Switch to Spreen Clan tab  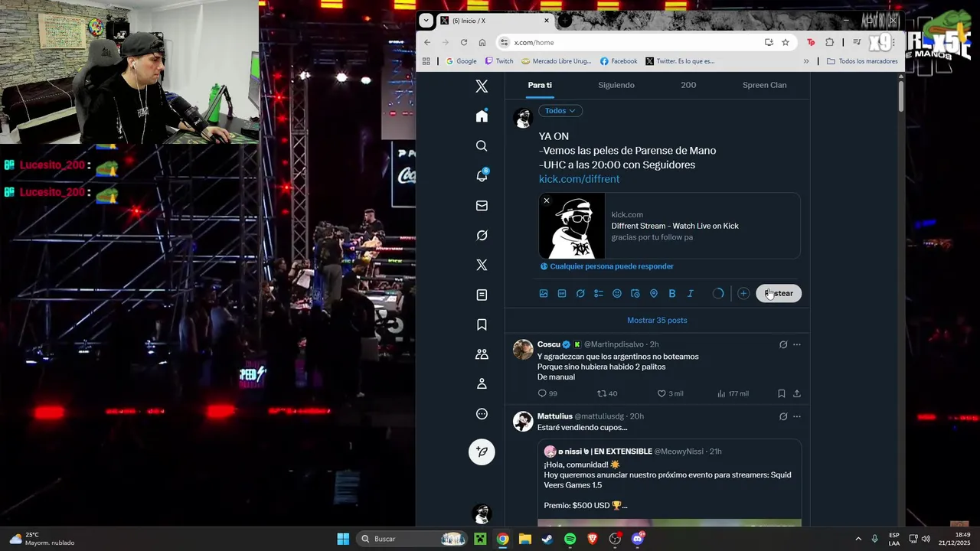click(764, 85)
